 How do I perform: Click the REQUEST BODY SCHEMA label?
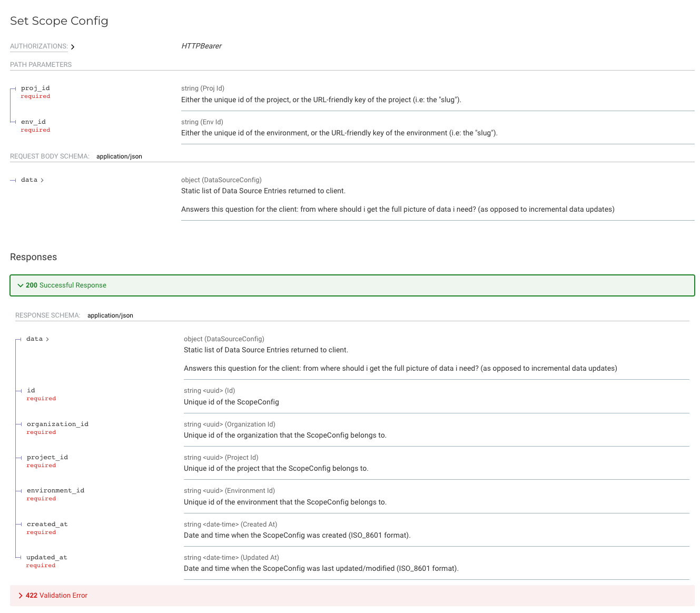tap(50, 156)
